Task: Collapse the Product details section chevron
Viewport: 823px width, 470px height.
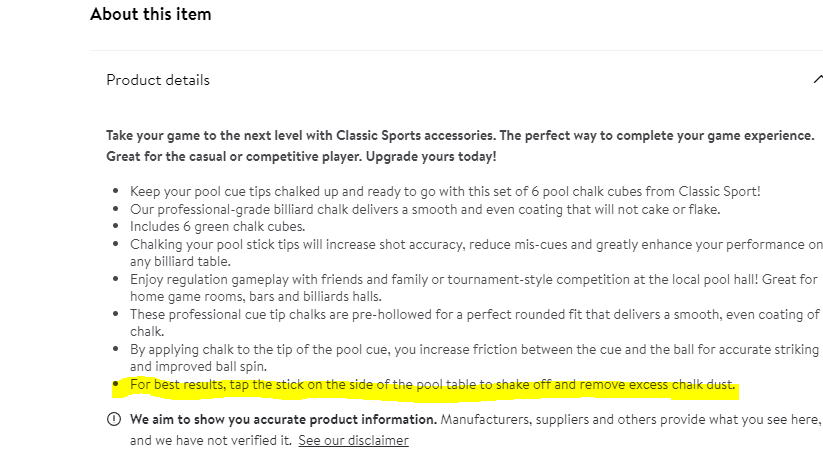Action: [818, 79]
